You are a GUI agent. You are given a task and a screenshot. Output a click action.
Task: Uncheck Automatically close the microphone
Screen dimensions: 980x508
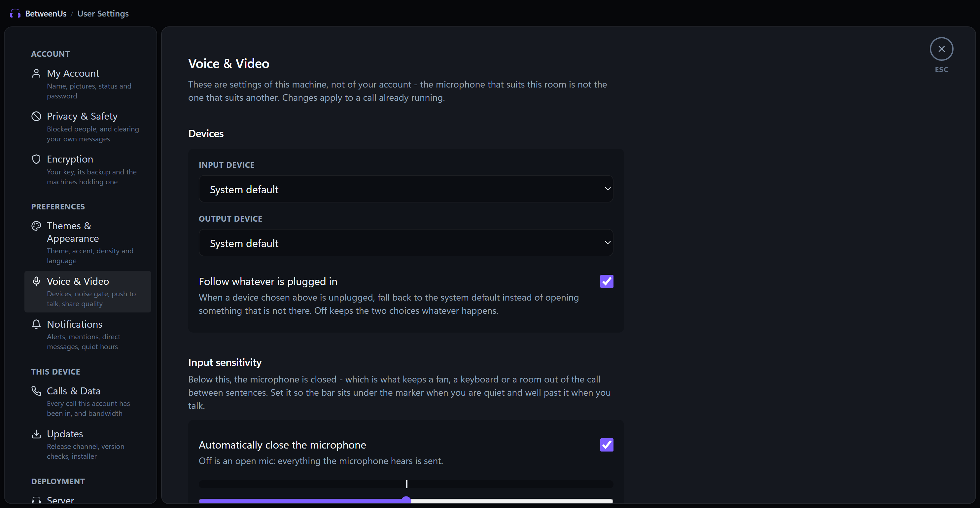(607, 445)
